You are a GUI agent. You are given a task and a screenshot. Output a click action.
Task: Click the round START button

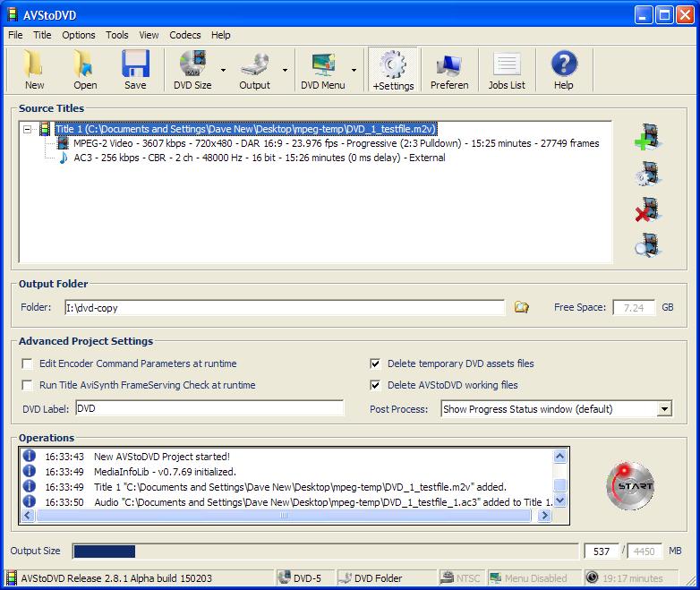[x=630, y=485]
